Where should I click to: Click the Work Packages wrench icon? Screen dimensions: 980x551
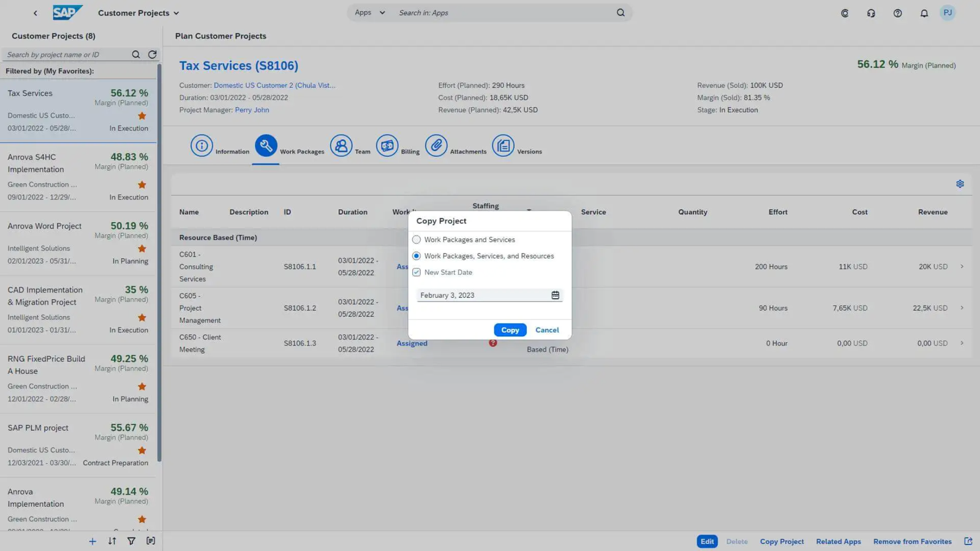pos(266,146)
